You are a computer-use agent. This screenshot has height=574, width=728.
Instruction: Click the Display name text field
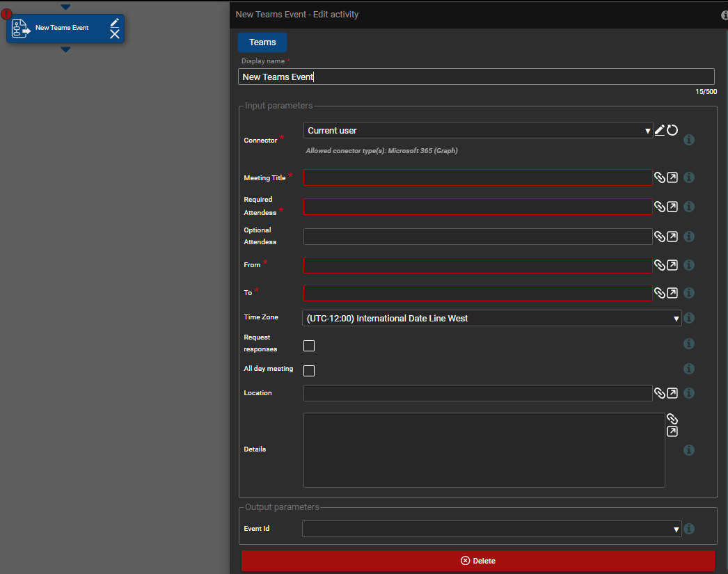(476, 77)
